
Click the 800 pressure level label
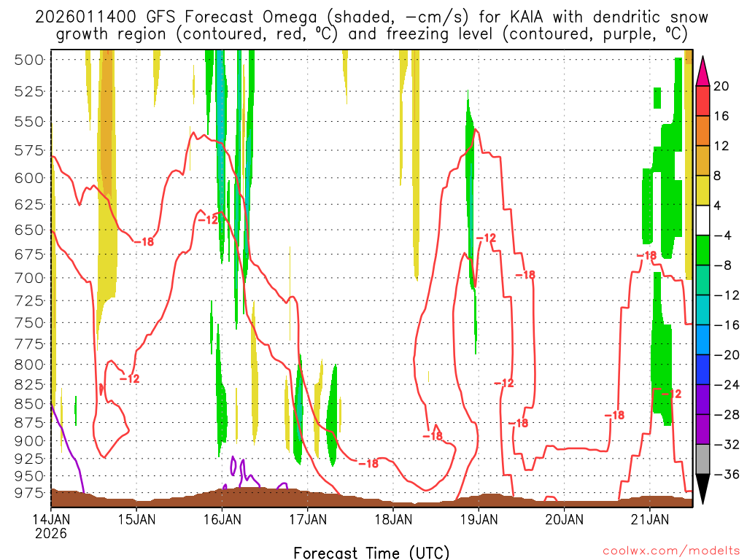29,365
